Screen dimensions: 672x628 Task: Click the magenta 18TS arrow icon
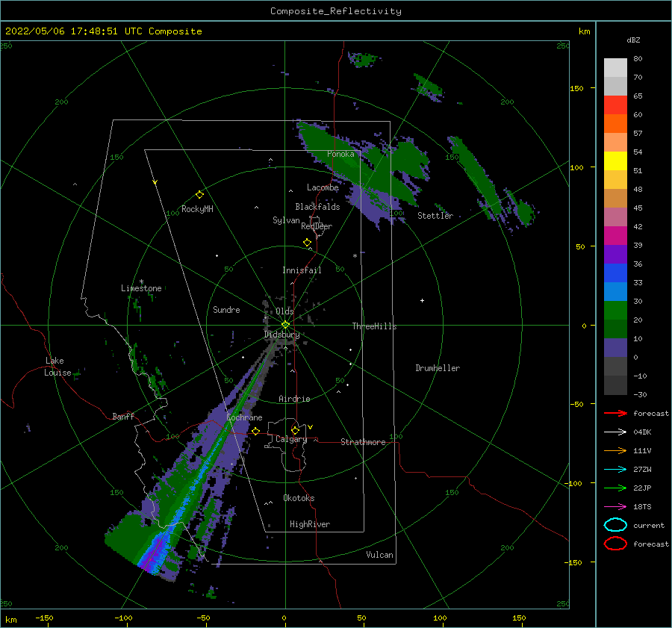click(615, 507)
